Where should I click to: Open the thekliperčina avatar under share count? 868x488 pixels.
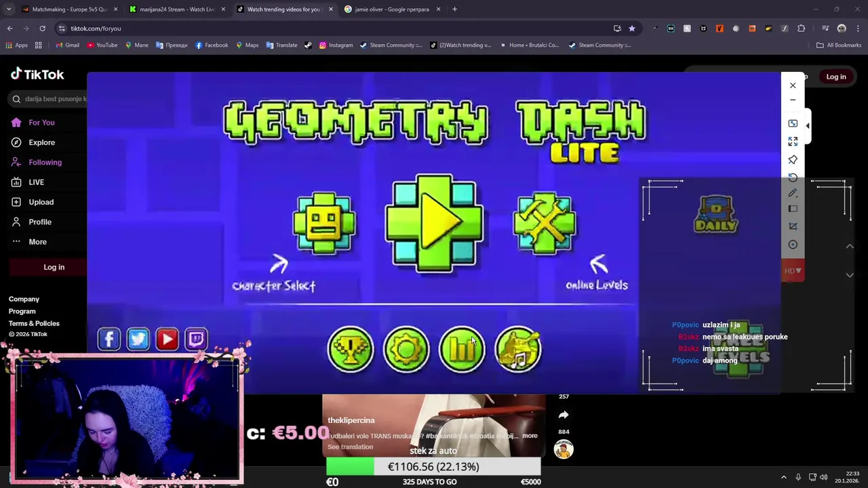(x=564, y=449)
